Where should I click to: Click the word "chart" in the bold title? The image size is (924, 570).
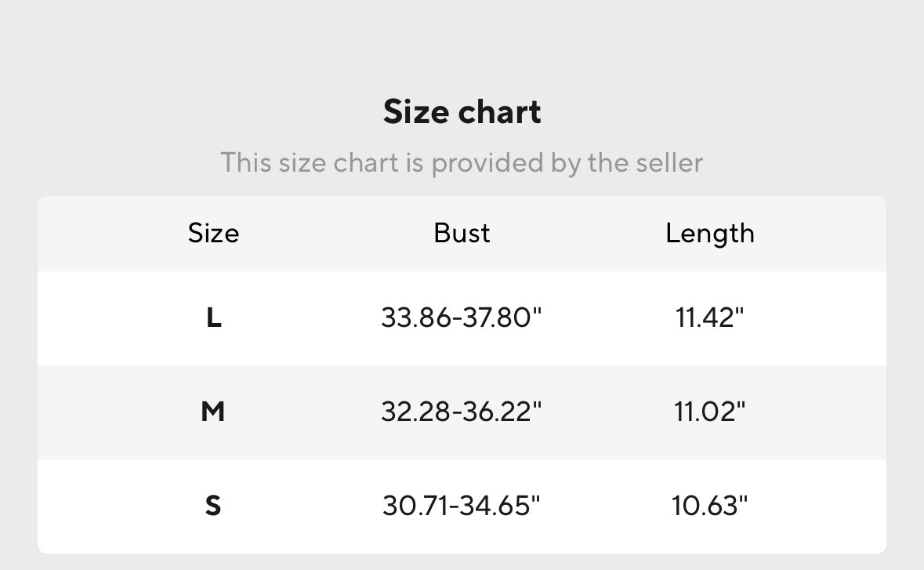499,112
